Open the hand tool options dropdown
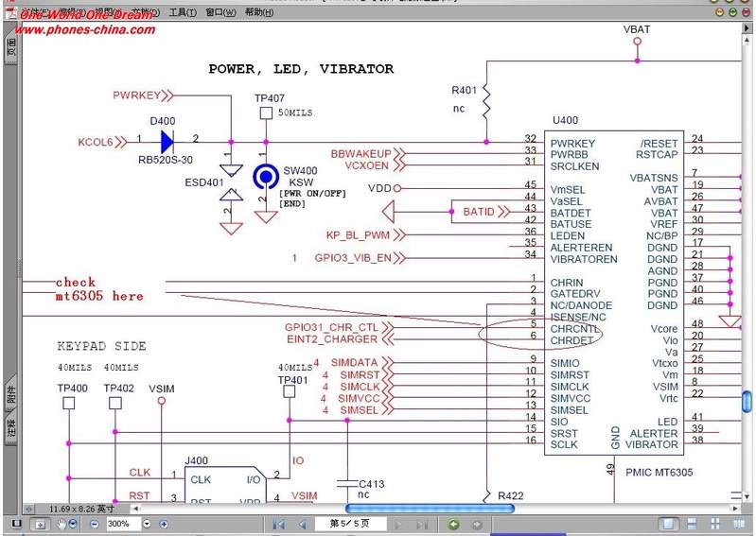This screenshot has height=536, width=756. [73, 524]
